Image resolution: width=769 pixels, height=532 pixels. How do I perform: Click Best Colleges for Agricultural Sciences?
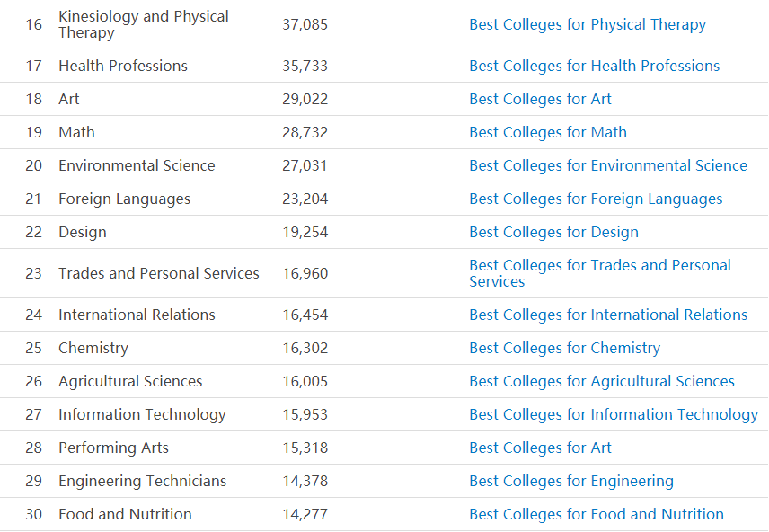tap(602, 381)
